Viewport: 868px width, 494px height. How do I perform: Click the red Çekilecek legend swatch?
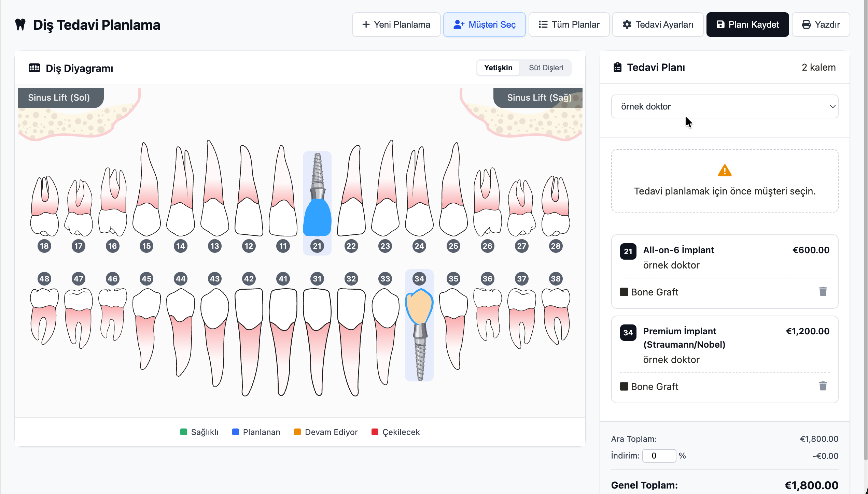[x=375, y=432]
